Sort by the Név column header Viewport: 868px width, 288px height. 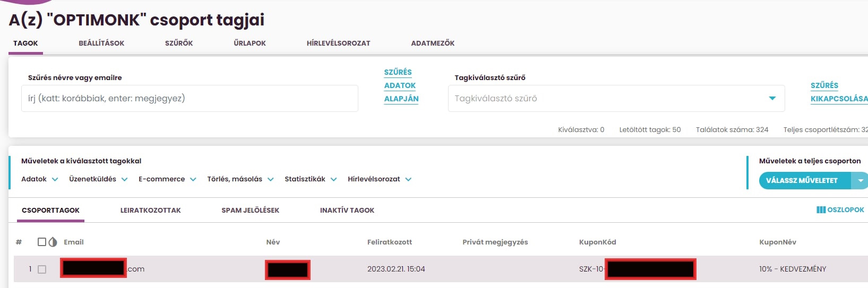click(x=273, y=242)
